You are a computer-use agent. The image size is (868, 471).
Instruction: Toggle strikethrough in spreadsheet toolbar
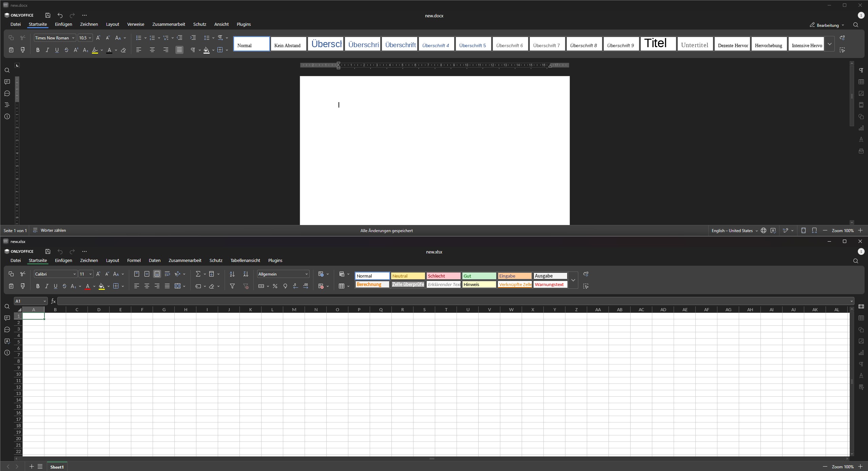point(64,286)
